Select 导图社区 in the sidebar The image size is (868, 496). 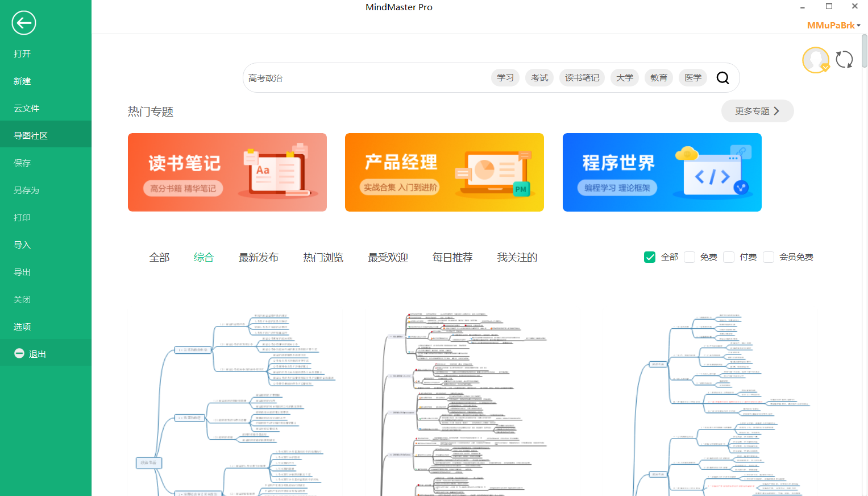(x=45, y=135)
